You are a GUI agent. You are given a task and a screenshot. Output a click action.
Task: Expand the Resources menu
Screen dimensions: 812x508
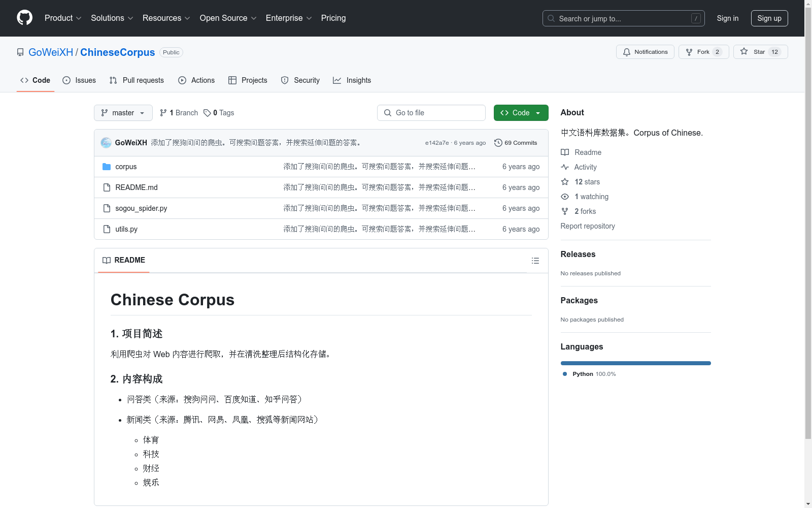pyautogui.click(x=166, y=18)
